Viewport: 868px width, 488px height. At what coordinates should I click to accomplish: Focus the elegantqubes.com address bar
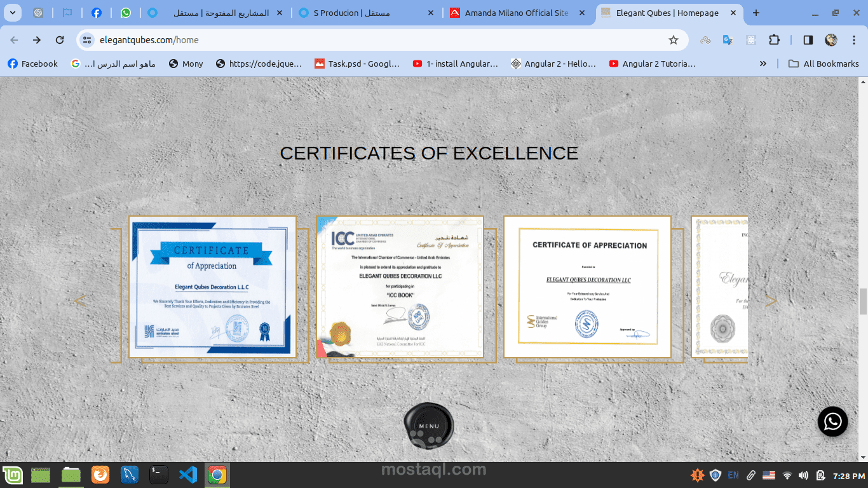[x=381, y=40]
